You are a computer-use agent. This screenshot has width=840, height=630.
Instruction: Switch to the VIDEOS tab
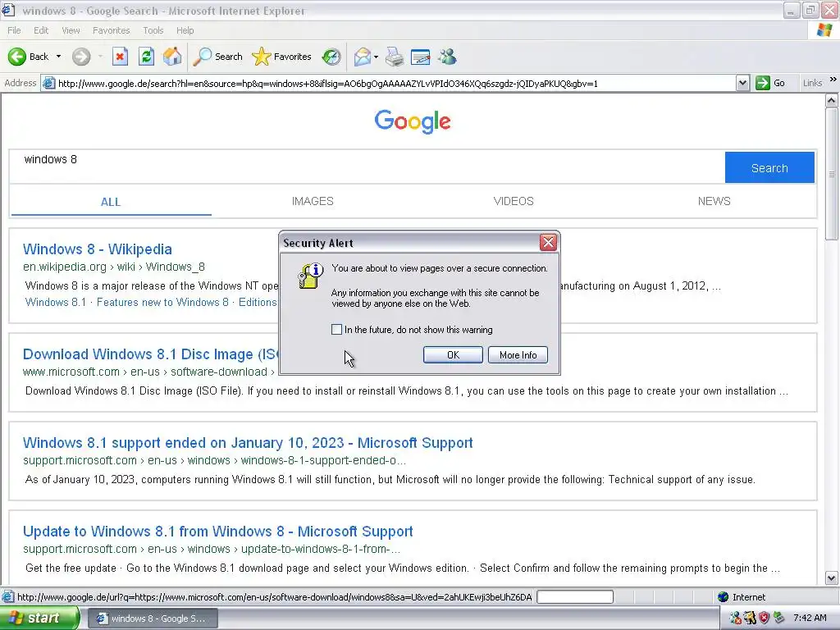pos(514,202)
